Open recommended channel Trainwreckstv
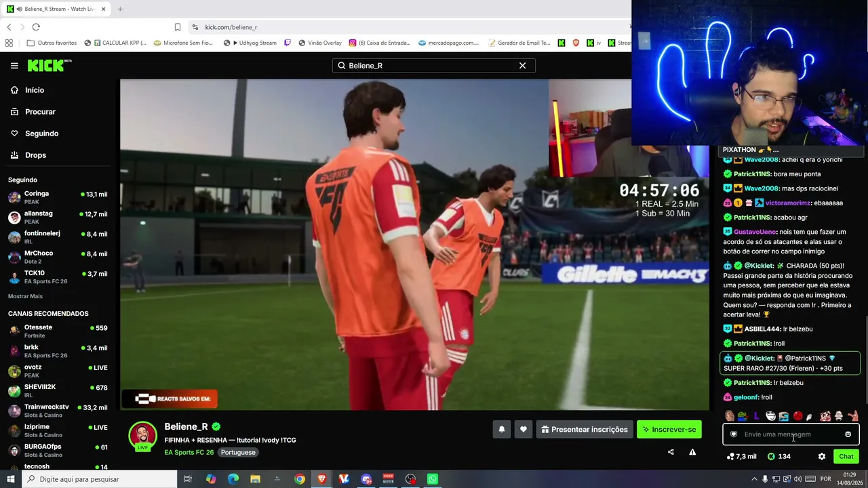868x488 pixels. (58, 411)
